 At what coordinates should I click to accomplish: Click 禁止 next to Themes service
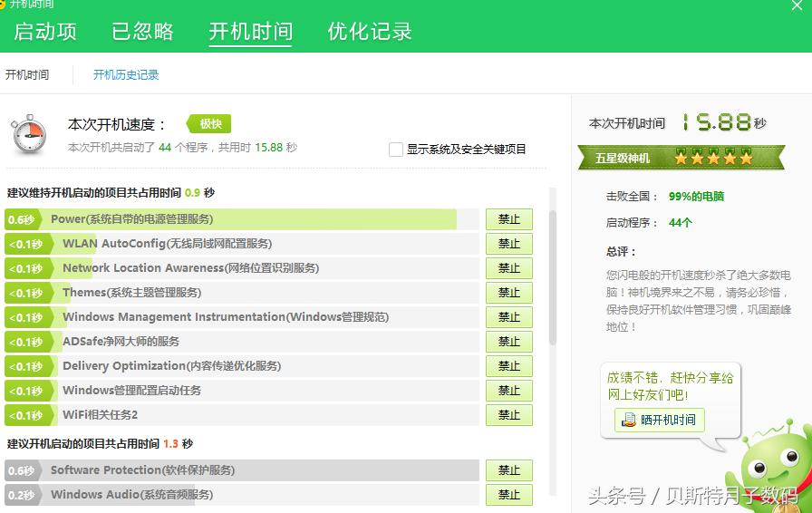click(x=509, y=293)
